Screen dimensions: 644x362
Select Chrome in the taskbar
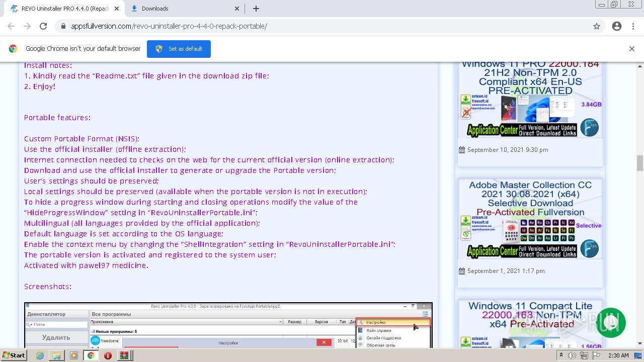coord(91,355)
